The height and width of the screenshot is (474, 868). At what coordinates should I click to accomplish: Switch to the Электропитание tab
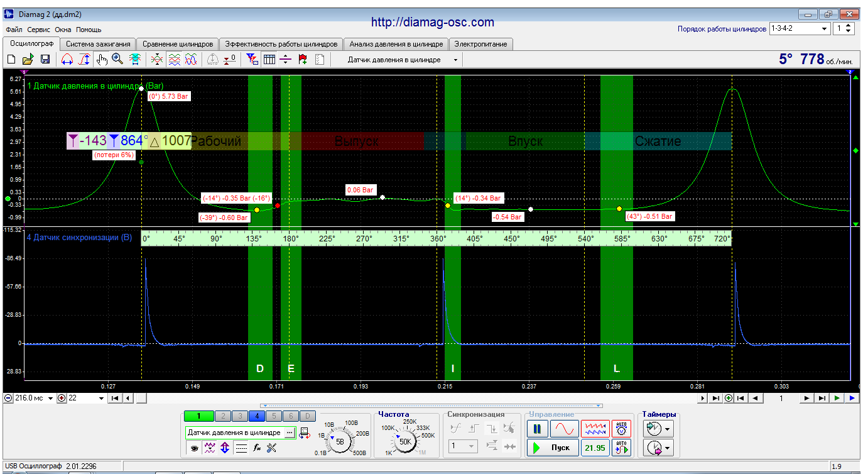pos(481,44)
